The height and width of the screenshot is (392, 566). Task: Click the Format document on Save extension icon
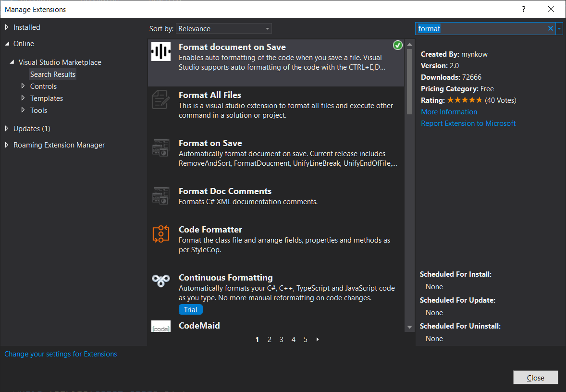pos(161,51)
